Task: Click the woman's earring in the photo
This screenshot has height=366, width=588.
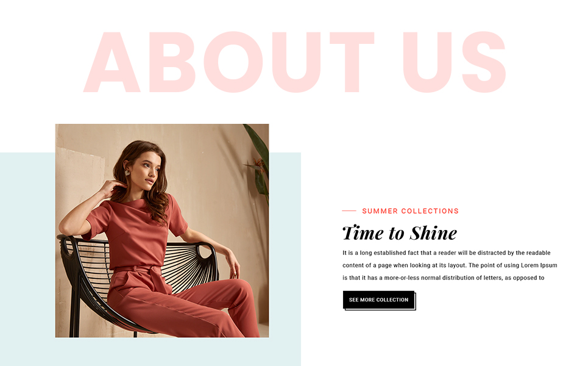Action: point(127,173)
